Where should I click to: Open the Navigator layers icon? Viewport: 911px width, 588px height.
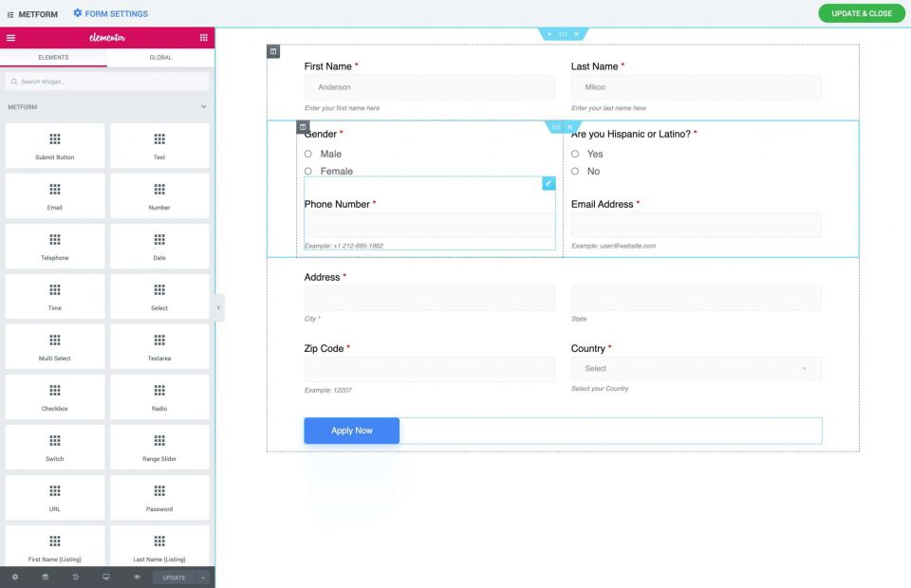coord(46,577)
